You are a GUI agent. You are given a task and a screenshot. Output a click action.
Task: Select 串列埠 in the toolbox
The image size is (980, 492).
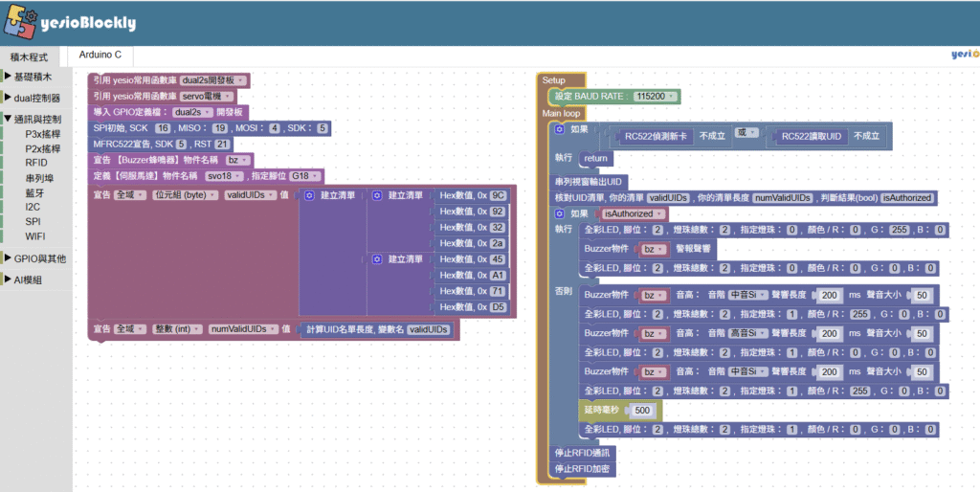pos(39,178)
